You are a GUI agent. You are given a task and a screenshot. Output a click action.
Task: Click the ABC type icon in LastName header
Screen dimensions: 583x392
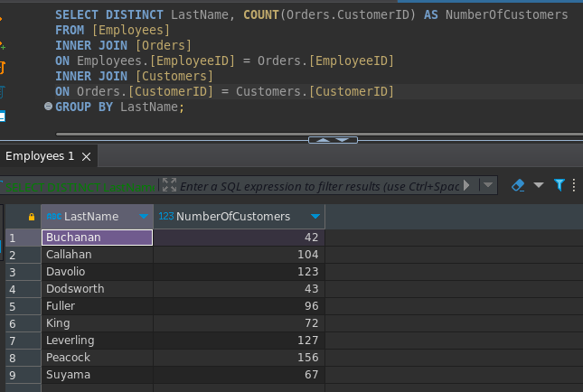click(x=54, y=216)
